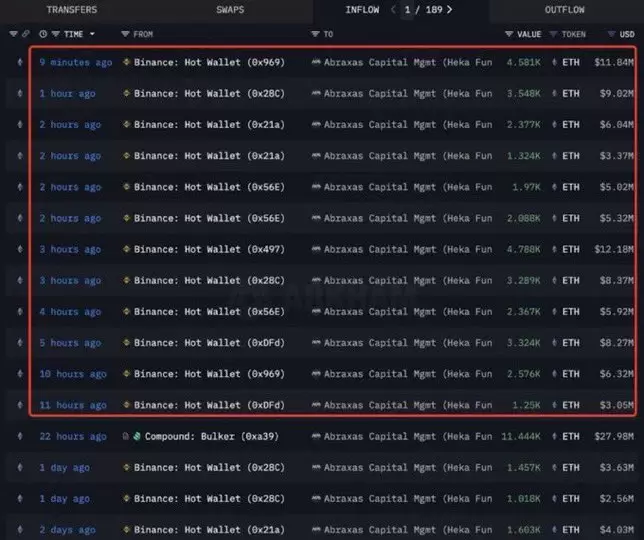Click the clock icon beside TIME

pyautogui.click(x=43, y=34)
